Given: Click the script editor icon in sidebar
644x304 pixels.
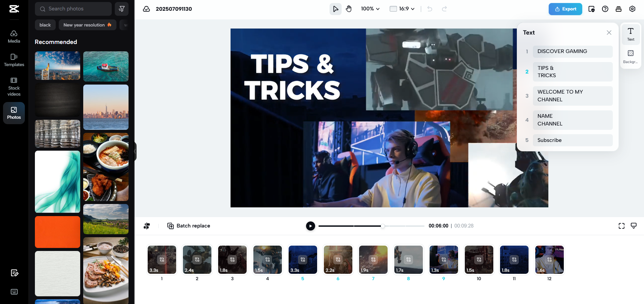Looking at the screenshot, I should [14, 273].
